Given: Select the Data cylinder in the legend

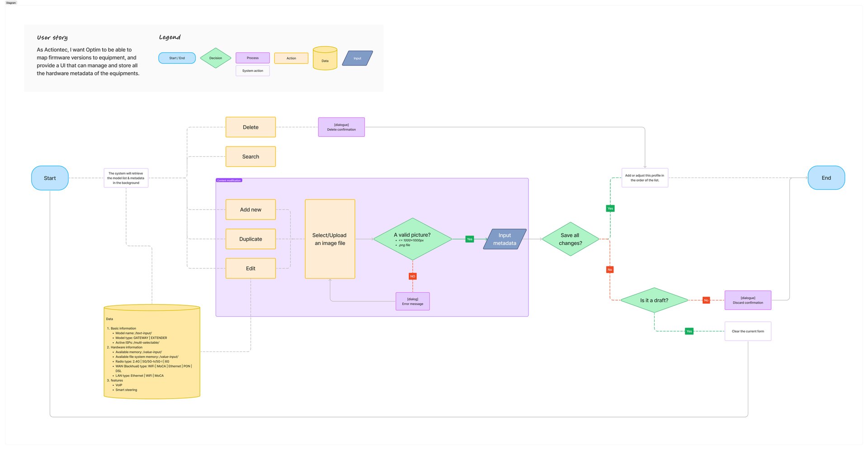Looking at the screenshot, I should coord(325,58).
